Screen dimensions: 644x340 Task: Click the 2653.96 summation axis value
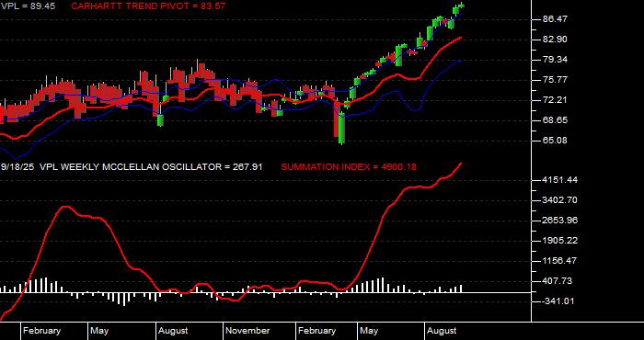559,221
